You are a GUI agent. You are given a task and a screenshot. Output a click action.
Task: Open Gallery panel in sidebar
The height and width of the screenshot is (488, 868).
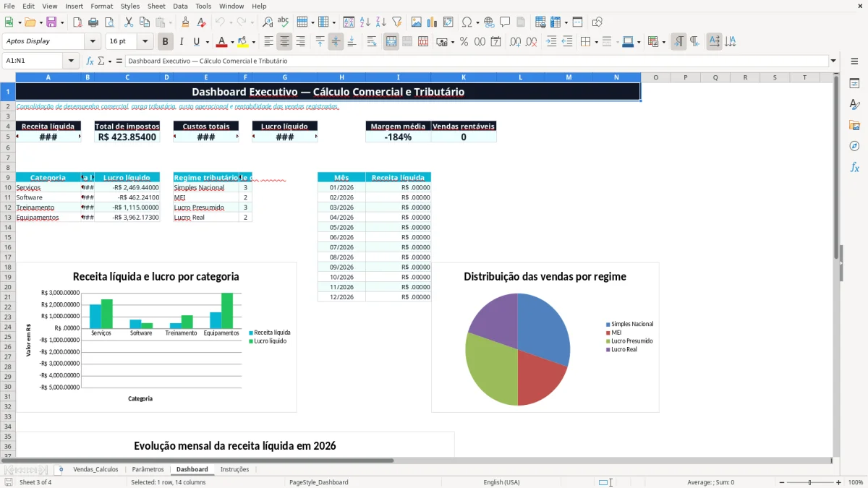click(x=854, y=125)
